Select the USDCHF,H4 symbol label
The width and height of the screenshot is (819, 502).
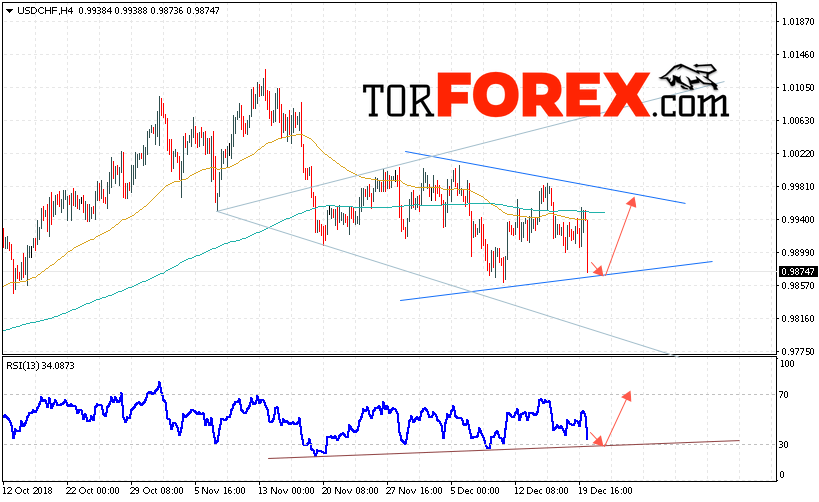45,10
